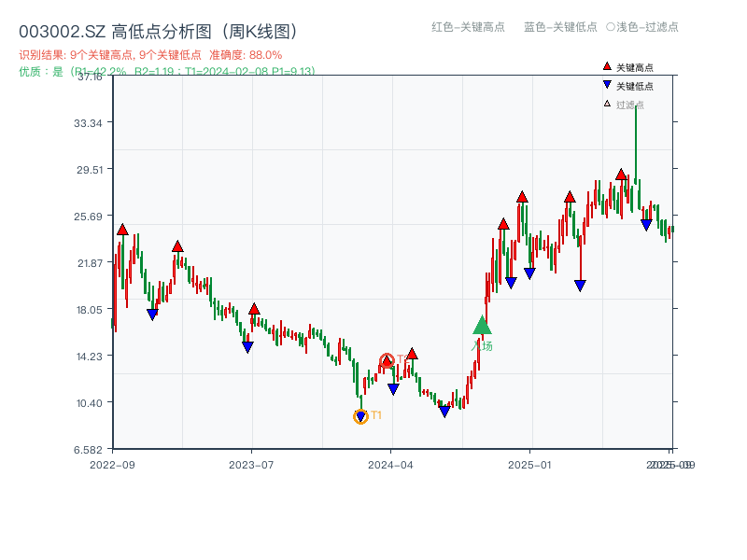747x560 pixels.
Task: Click the red triangle icon beside 关键高点
Action: tap(607, 66)
